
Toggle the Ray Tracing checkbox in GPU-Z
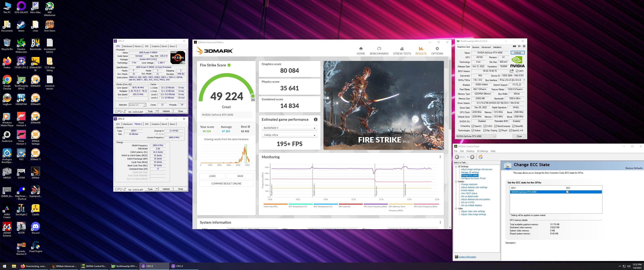(484, 130)
